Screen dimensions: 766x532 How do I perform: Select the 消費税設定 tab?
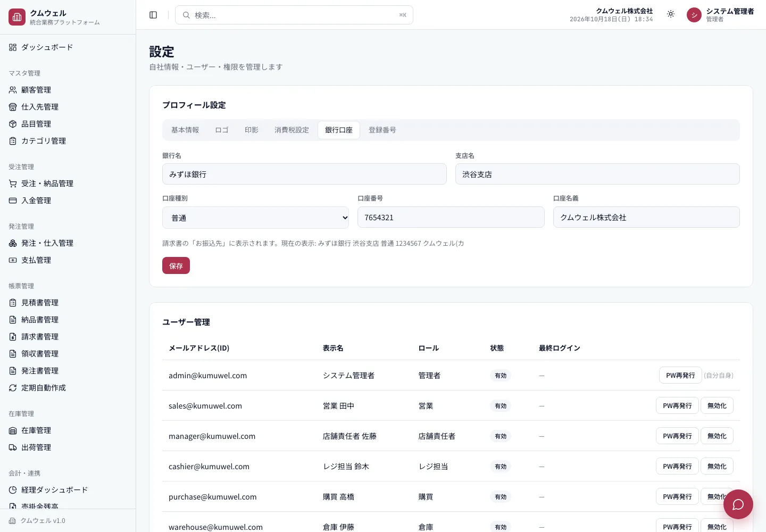(x=292, y=130)
